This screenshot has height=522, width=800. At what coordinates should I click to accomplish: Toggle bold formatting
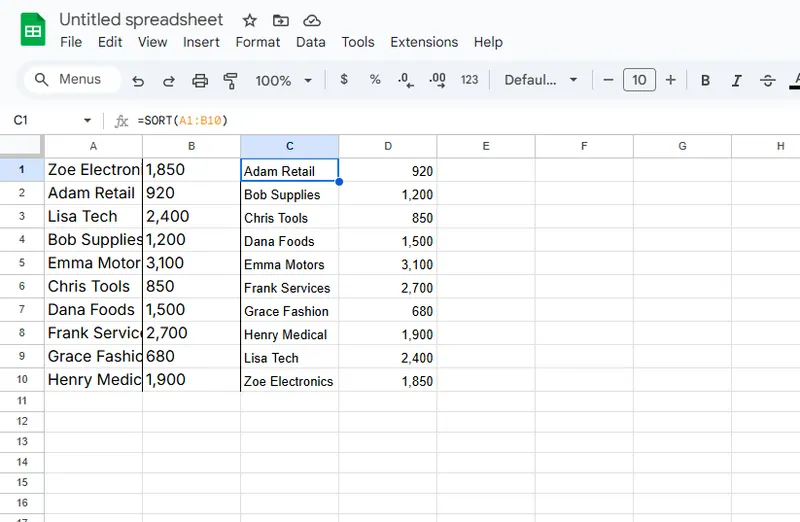pos(705,80)
